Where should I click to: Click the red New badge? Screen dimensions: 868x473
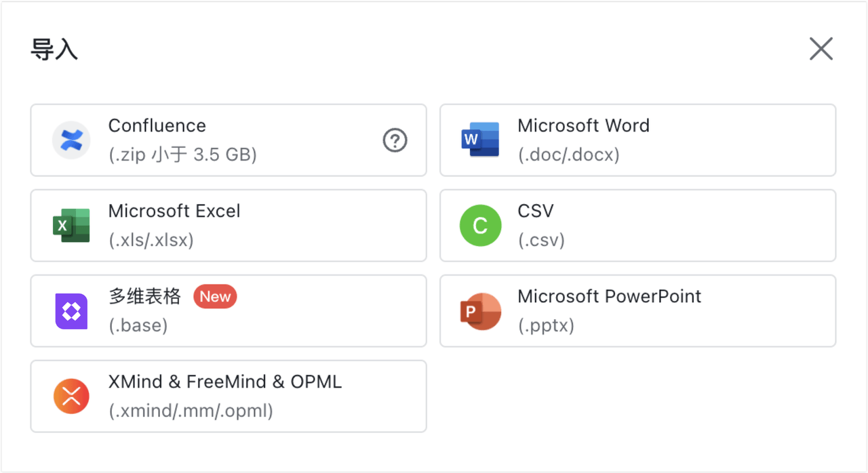pyautogui.click(x=215, y=297)
